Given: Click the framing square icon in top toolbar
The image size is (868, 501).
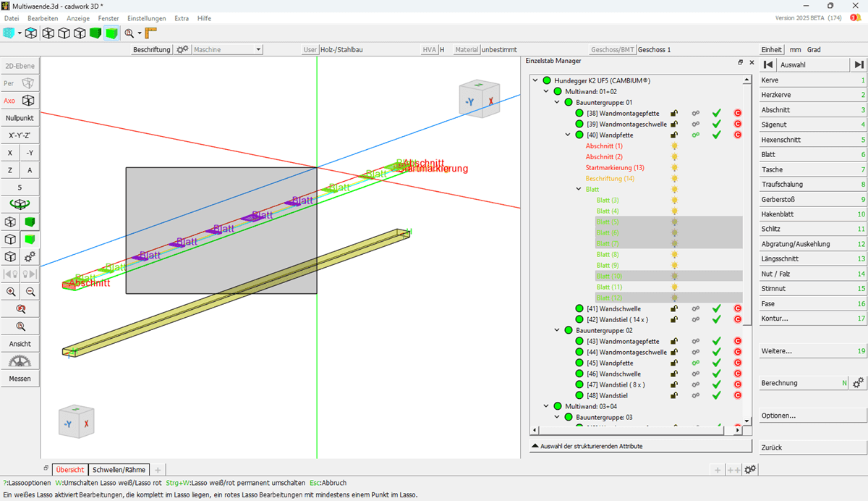Looking at the screenshot, I should coord(150,33).
